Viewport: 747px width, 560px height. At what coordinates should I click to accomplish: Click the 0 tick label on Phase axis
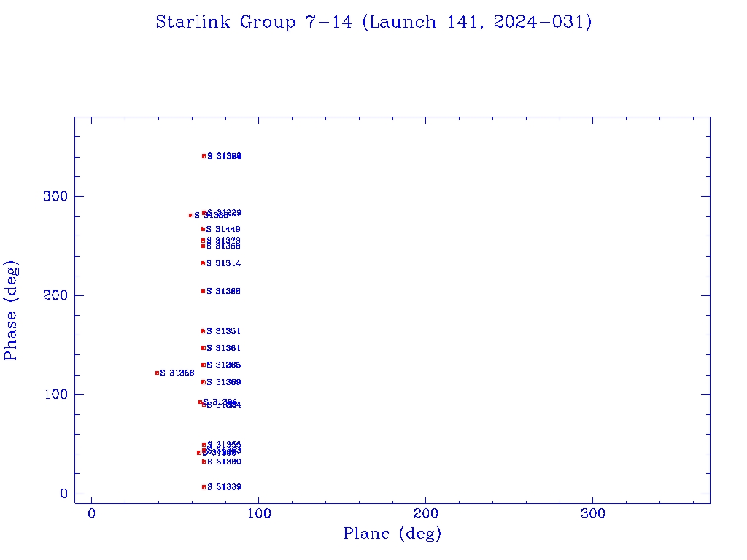[x=64, y=494]
